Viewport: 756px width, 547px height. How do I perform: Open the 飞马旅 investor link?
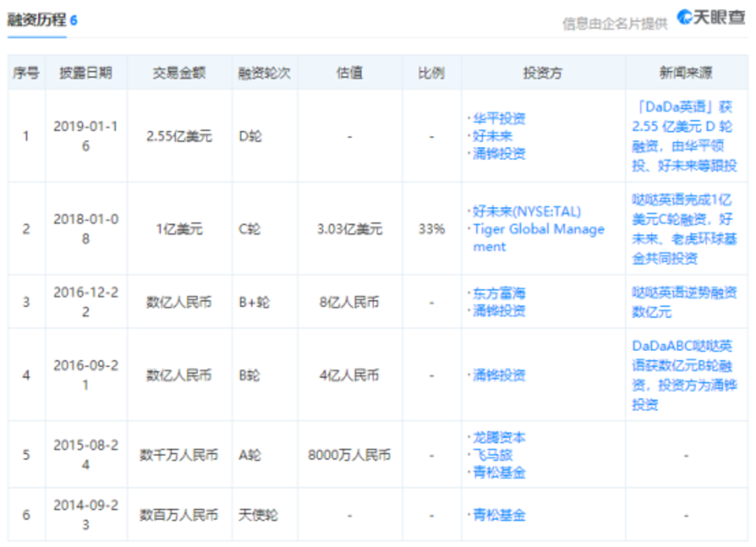[x=492, y=455]
